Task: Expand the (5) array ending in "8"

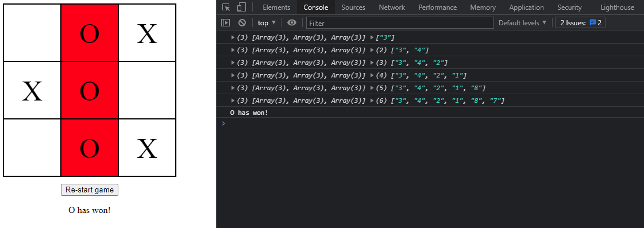Action: (372, 88)
